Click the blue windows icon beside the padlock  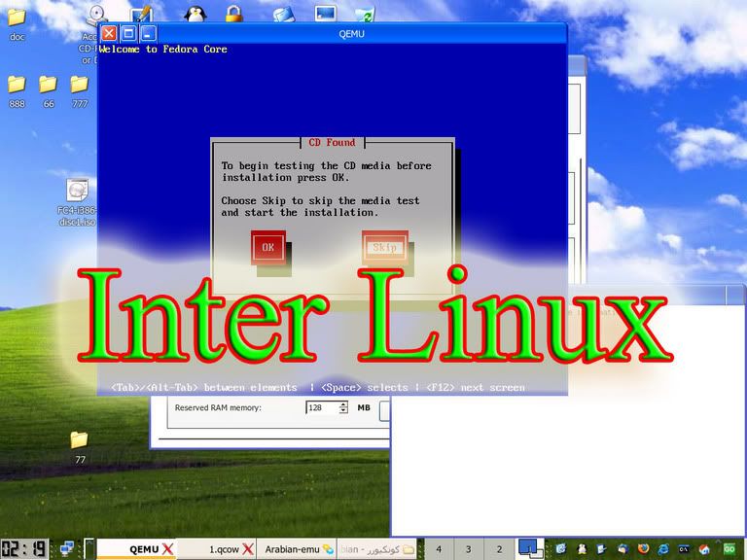[283, 15]
